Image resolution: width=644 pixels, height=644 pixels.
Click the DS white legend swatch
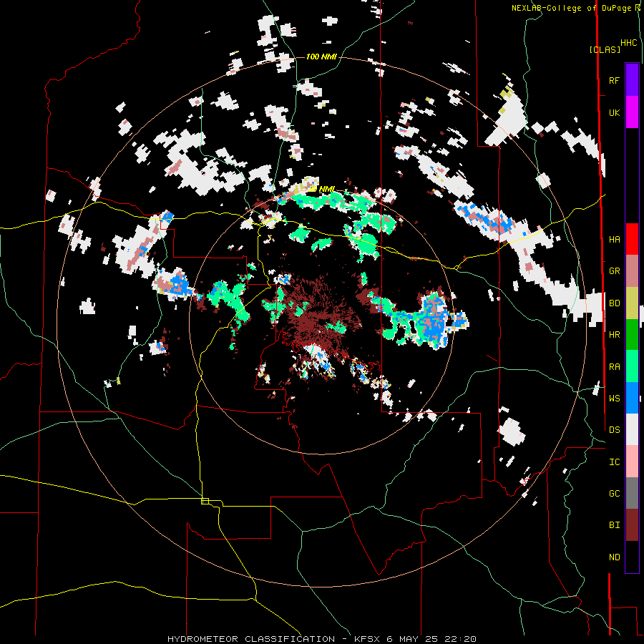pos(632,429)
